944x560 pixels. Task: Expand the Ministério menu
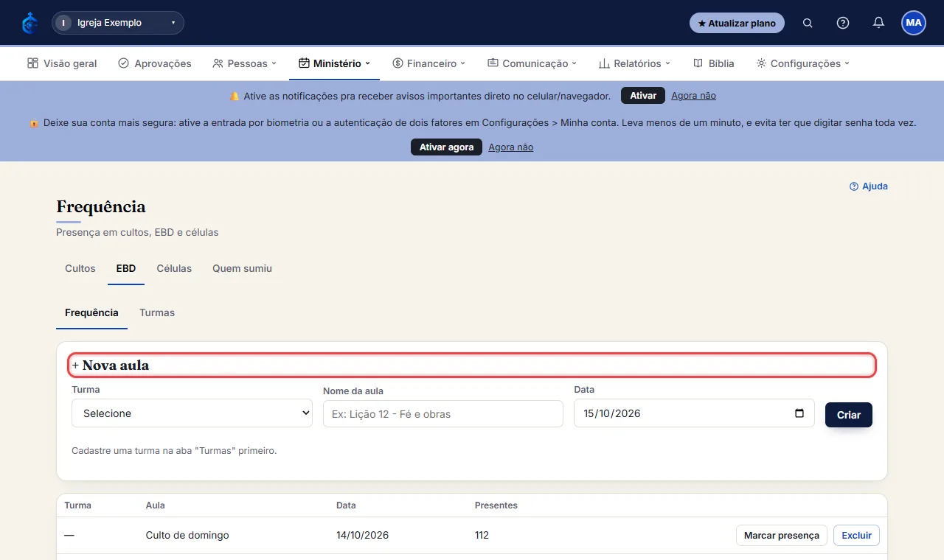pos(334,63)
